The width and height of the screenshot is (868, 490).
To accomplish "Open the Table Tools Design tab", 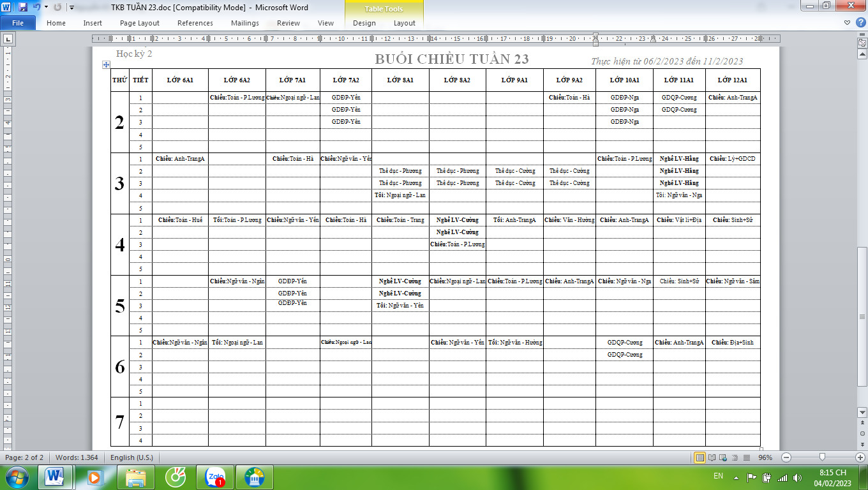I will coord(364,23).
